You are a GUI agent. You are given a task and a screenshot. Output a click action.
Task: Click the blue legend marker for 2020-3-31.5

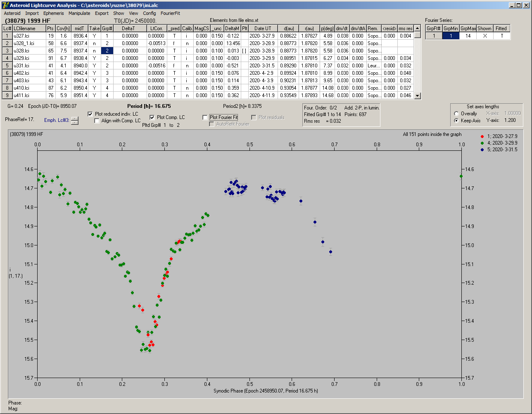tap(483, 150)
